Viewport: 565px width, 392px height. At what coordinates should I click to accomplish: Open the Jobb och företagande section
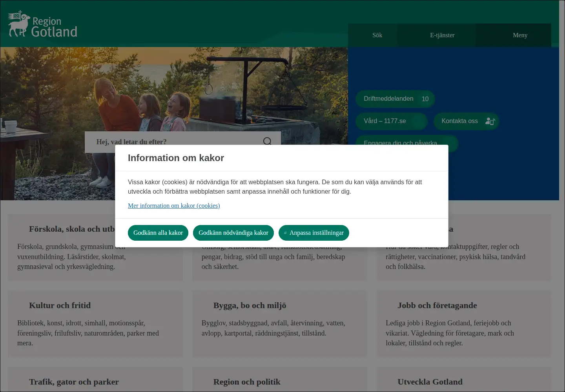[x=437, y=305]
